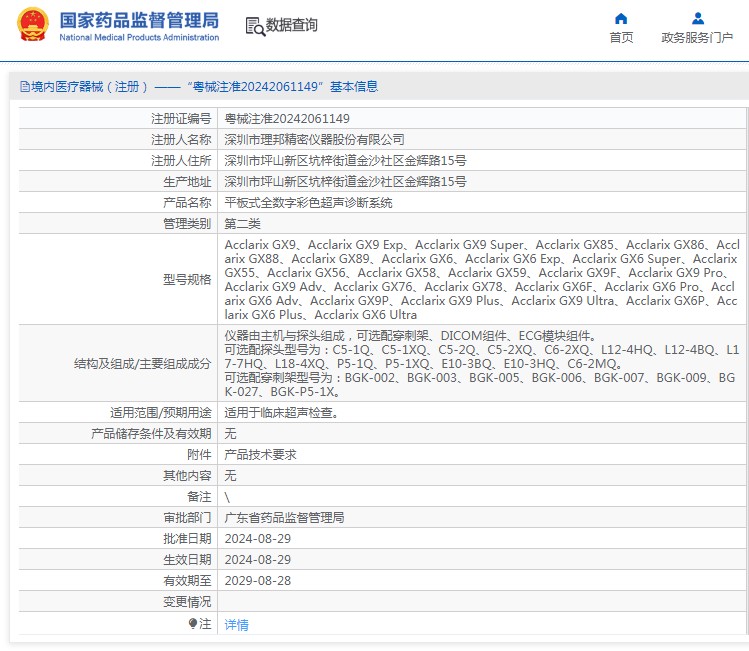749x651 pixels.
Task: Open the 首页 text link
Action: tap(621, 38)
